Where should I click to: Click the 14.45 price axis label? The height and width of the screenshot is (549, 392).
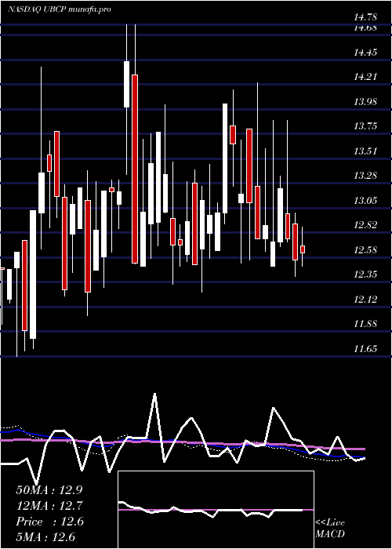click(365, 53)
